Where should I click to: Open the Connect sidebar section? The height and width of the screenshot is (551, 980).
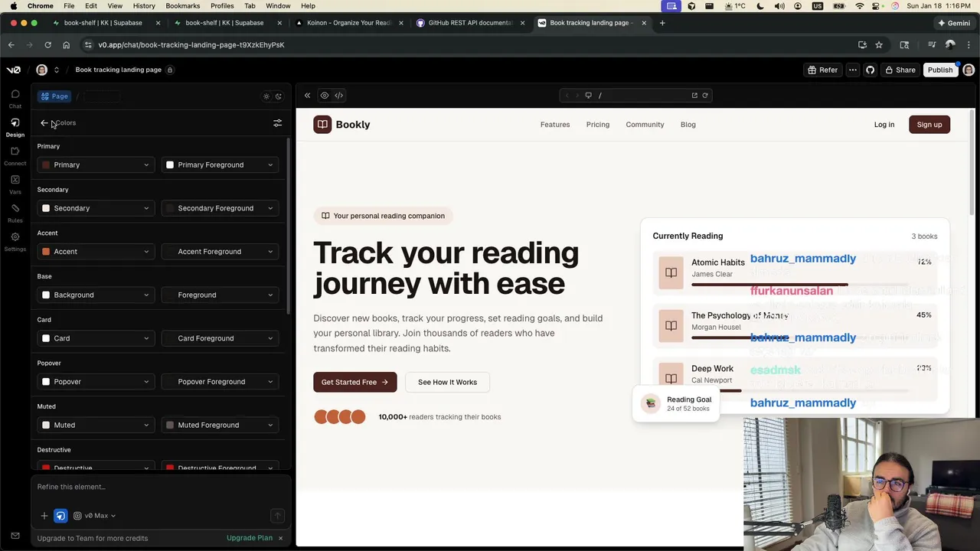coord(15,155)
